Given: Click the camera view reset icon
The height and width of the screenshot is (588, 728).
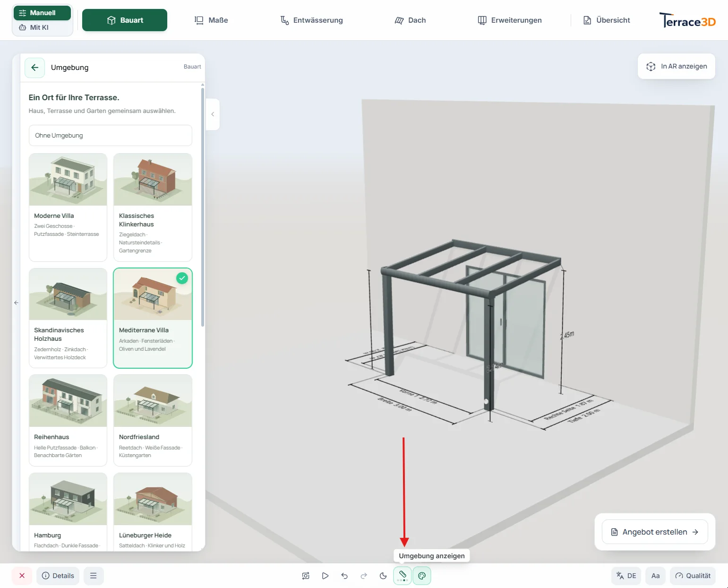Looking at the screenshot, I should (x=306, y=576).
